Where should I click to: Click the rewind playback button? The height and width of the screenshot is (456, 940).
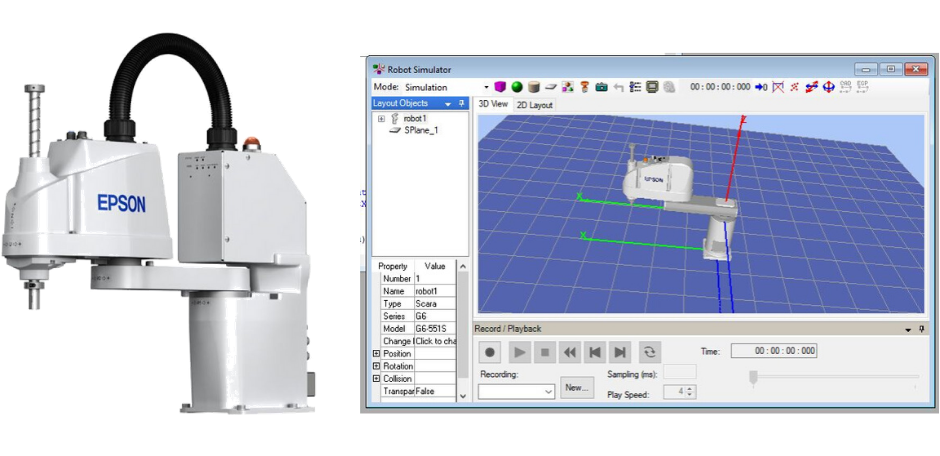[x=569, y=351]
